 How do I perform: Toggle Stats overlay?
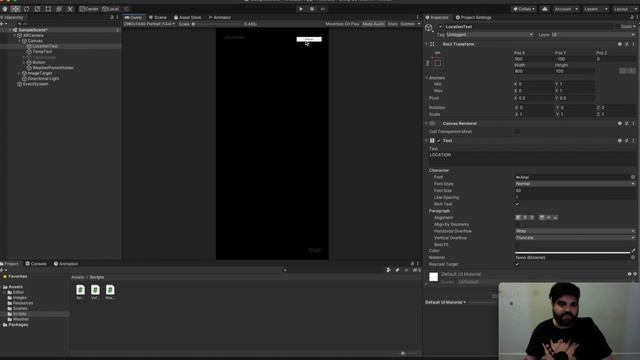pos(392,24)
